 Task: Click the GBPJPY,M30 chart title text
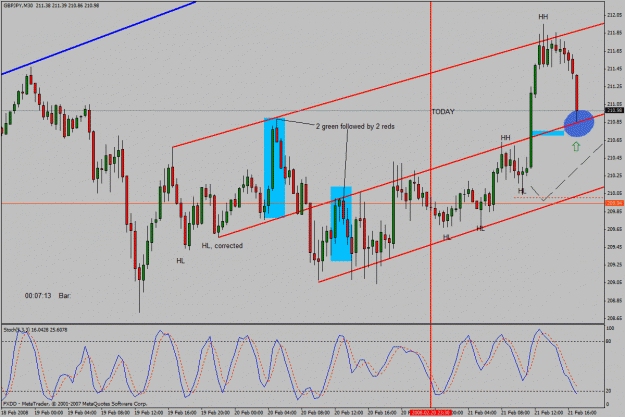pyautogui.click(x=51, y=6)
